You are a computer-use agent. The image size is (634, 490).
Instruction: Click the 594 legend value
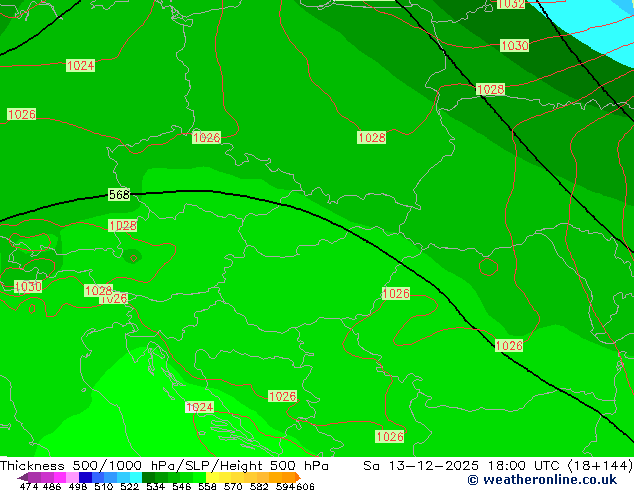pyautogui.click(x=285, y=486)
